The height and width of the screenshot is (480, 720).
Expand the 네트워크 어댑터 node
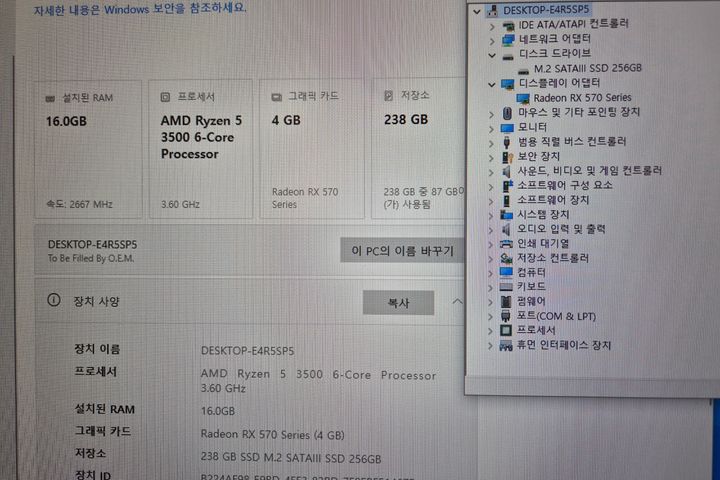[x=492, y=41]
